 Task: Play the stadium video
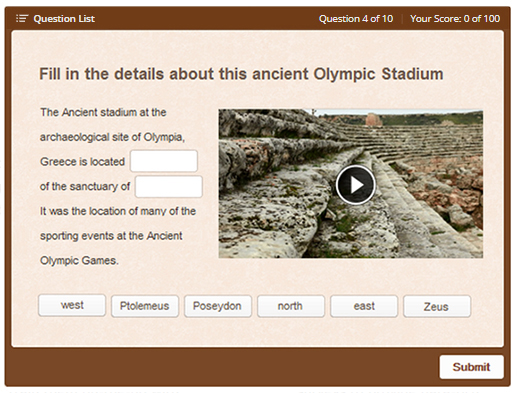tap(355, 184)
